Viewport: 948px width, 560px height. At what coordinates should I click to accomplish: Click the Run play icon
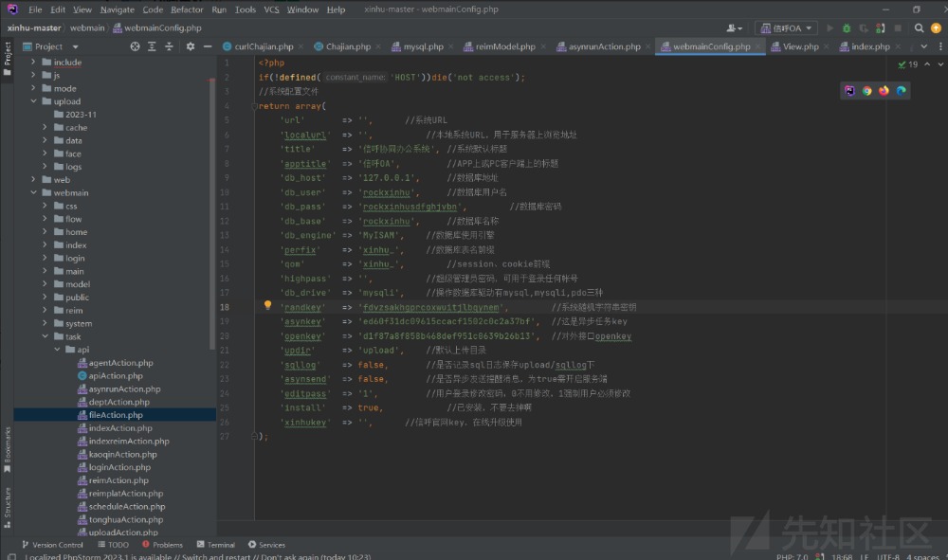(830, 28)
